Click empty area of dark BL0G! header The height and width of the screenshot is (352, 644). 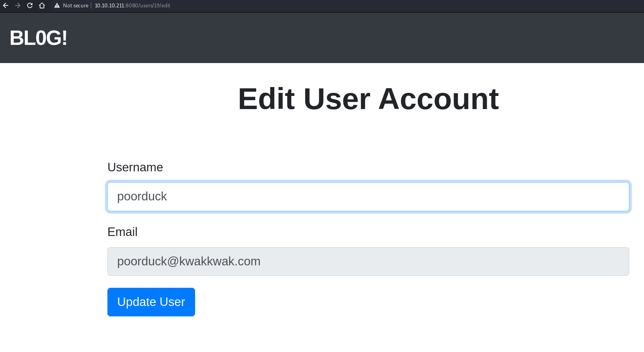point(348,38)
